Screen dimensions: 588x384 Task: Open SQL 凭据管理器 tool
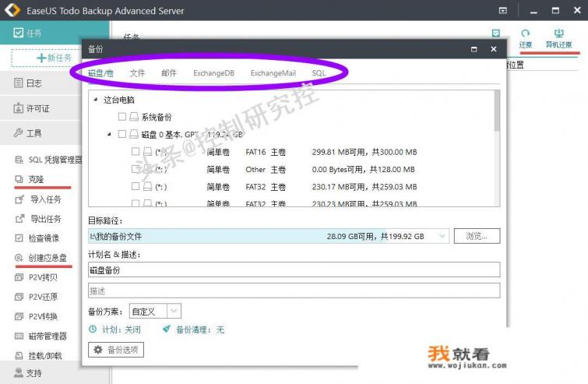(x=48, y=160)
